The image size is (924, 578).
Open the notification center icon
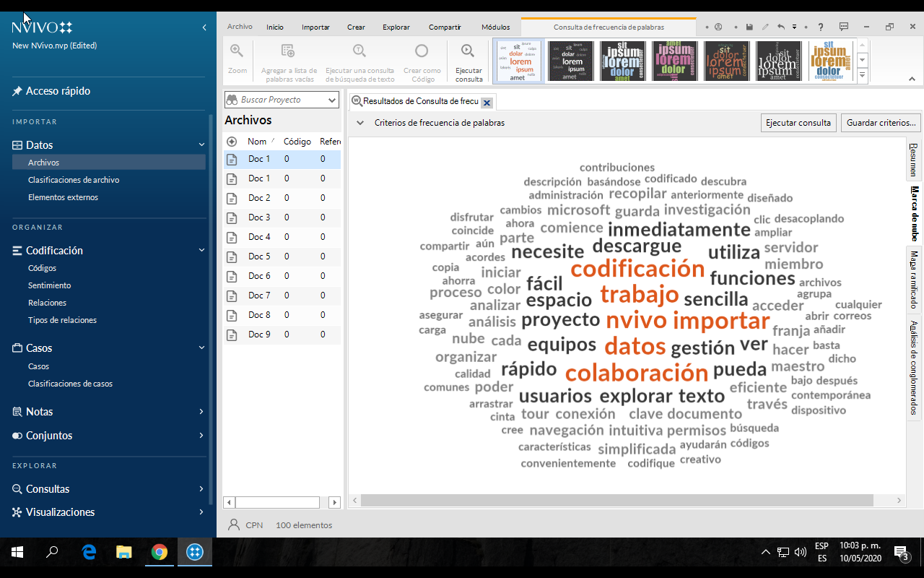click(x=902, y=553)
